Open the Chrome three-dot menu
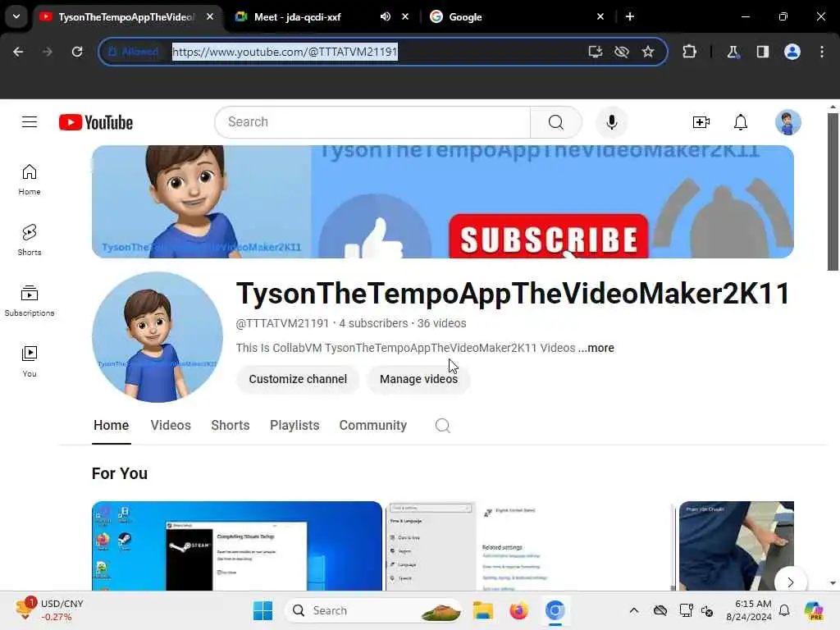Screen dimensions: 840x630 click(822, 52)
